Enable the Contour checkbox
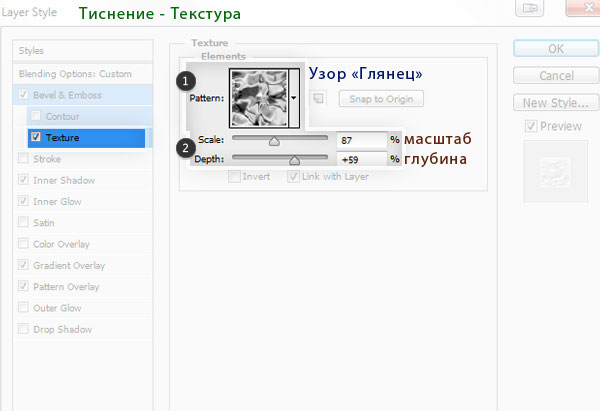 pos(36,116)
